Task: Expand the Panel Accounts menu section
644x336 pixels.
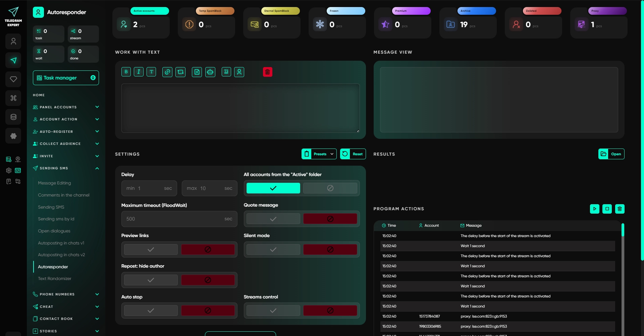Action: coord(66,107)
